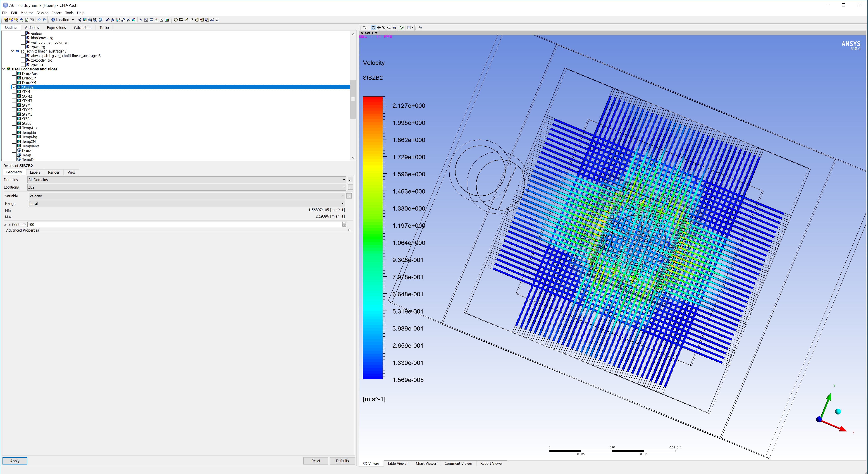Click the Volume Rendering cube icon
Screen dimensions: 868x474
100,20
